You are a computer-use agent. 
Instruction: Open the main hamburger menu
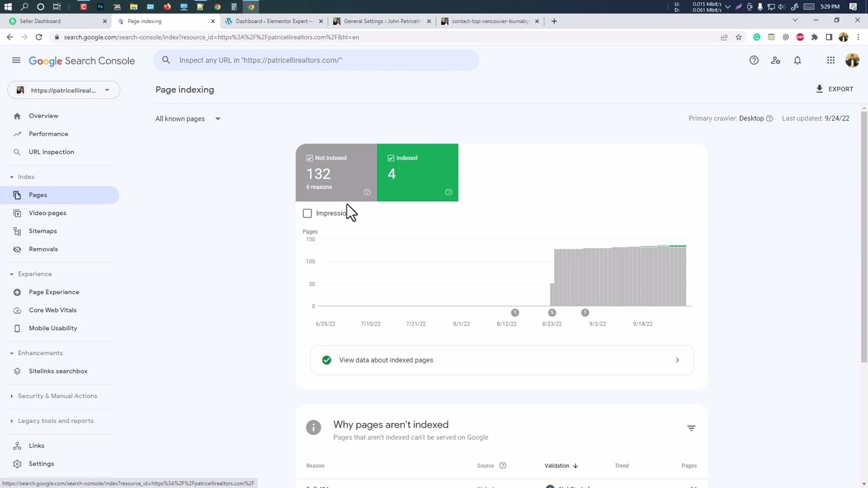pyautogui.click(x=16, y=60)
